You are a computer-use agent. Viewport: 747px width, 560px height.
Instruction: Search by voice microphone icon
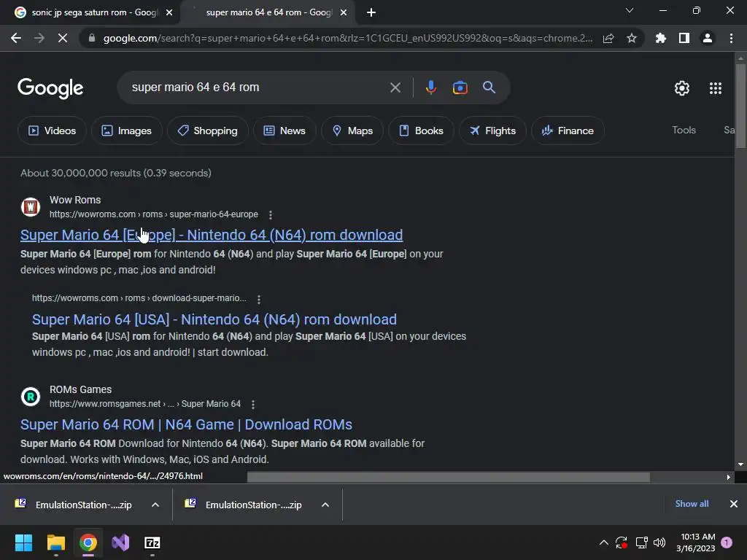pyautogui.click(x=430, y=87)
